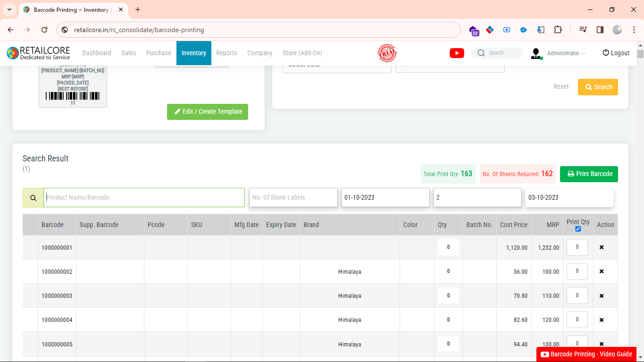The image size is (644, 362).
Task: Toggle the Print Qty header checkbox
Action: [x=578, y=229]
